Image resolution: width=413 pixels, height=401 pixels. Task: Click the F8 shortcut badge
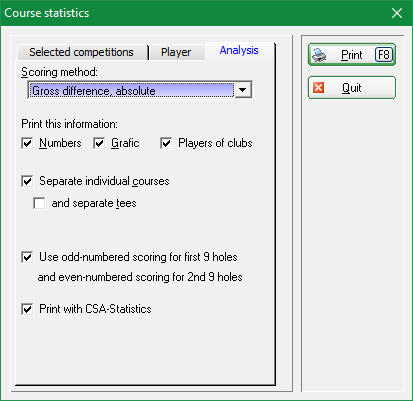pos(384,55)
